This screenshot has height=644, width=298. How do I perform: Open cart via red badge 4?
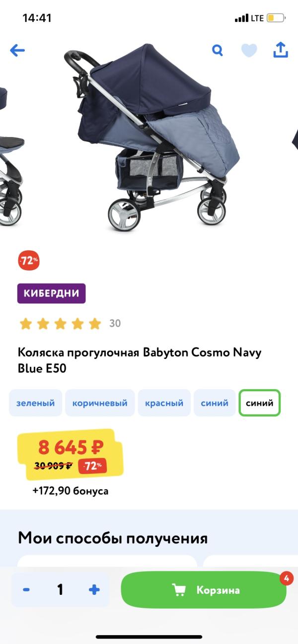286,578
